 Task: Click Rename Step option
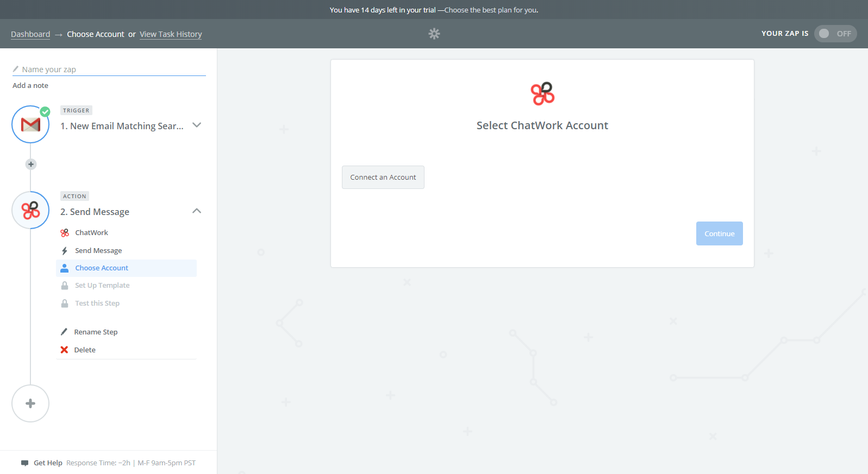96,332
